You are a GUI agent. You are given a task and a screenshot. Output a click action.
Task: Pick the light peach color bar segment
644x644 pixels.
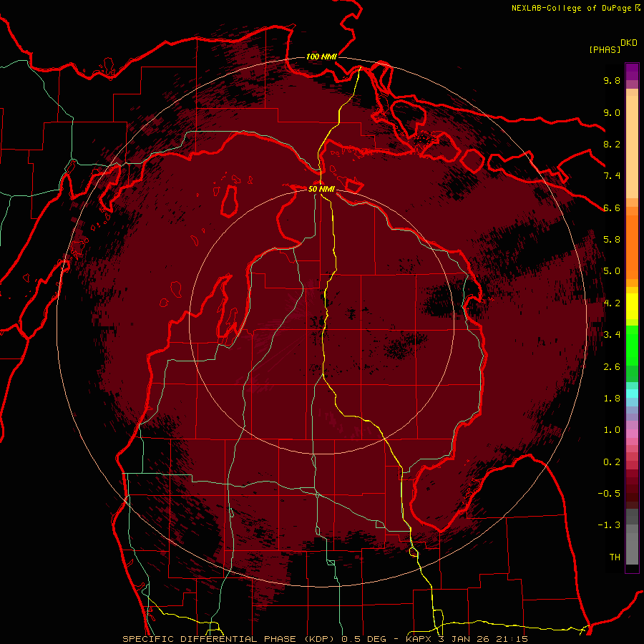coord(632,147)
